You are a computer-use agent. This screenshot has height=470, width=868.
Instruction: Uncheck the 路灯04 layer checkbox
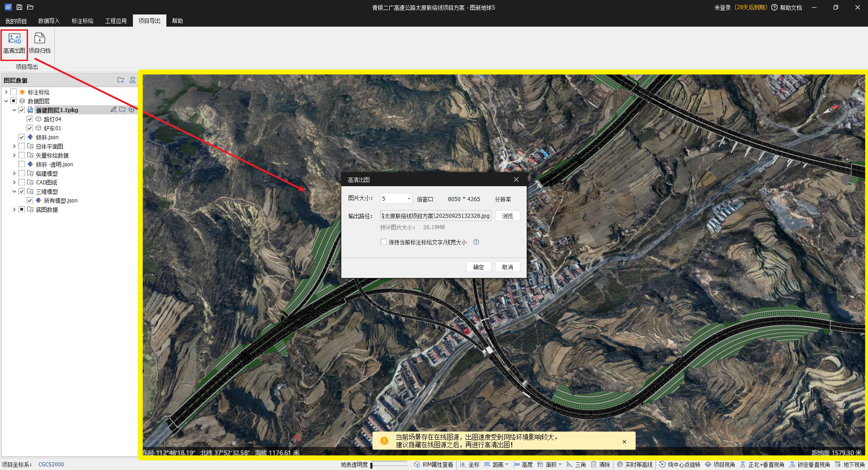click(x=30, y=119)
